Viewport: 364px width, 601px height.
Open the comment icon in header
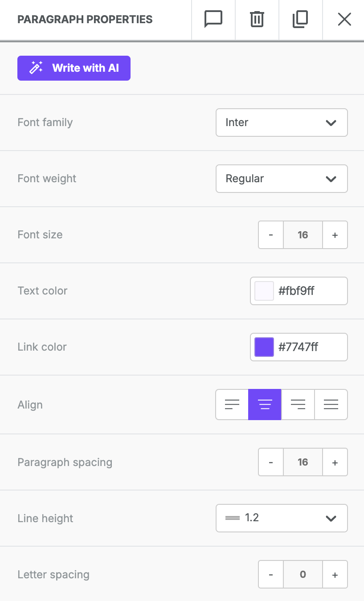213,20
